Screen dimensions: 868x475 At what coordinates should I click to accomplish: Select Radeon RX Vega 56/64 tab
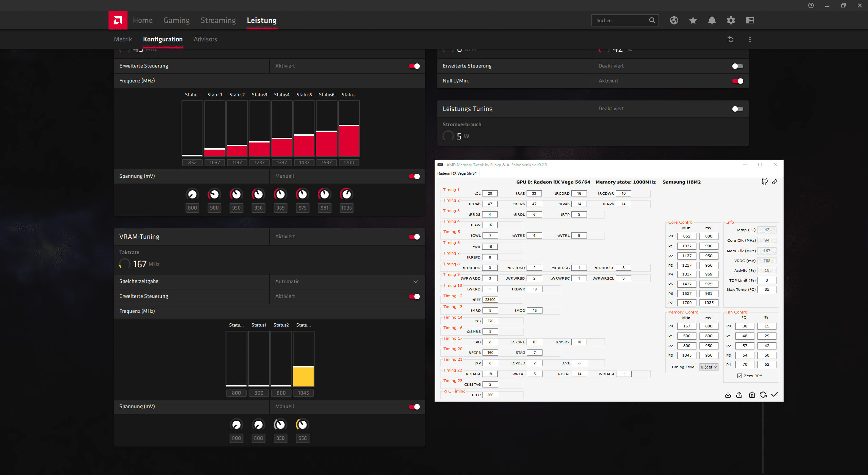click(x=457, y=173)
